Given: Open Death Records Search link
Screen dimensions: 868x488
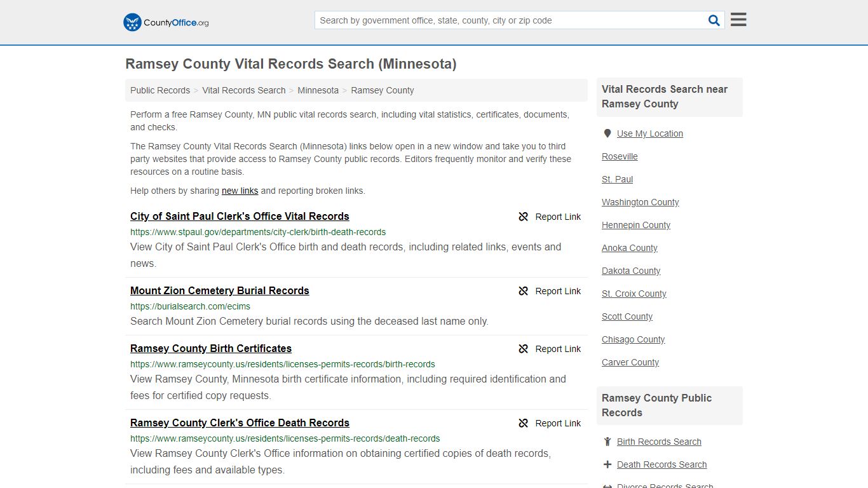Looking at the screenshot, I should tap(661, 464).
